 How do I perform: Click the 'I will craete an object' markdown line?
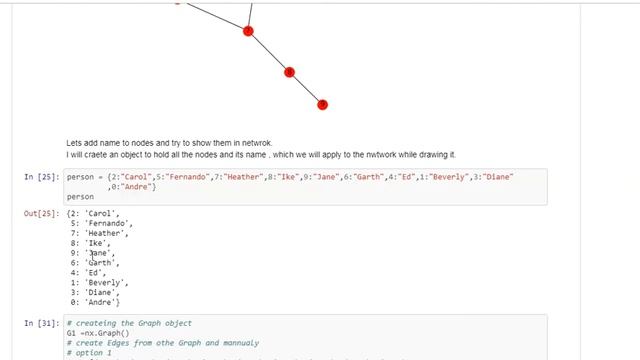[x=261, y=155]
